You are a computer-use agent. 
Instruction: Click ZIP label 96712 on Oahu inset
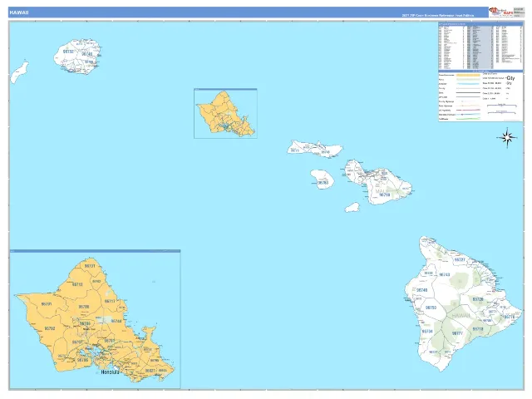coord(77,284)
